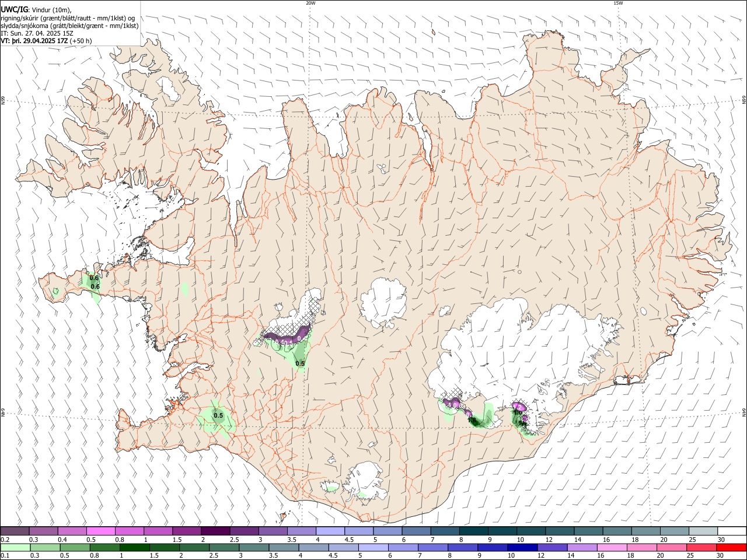747x560 pixels.
Task: Click the 'rigning/skúrir' legend description line
Action: point(68,17)
